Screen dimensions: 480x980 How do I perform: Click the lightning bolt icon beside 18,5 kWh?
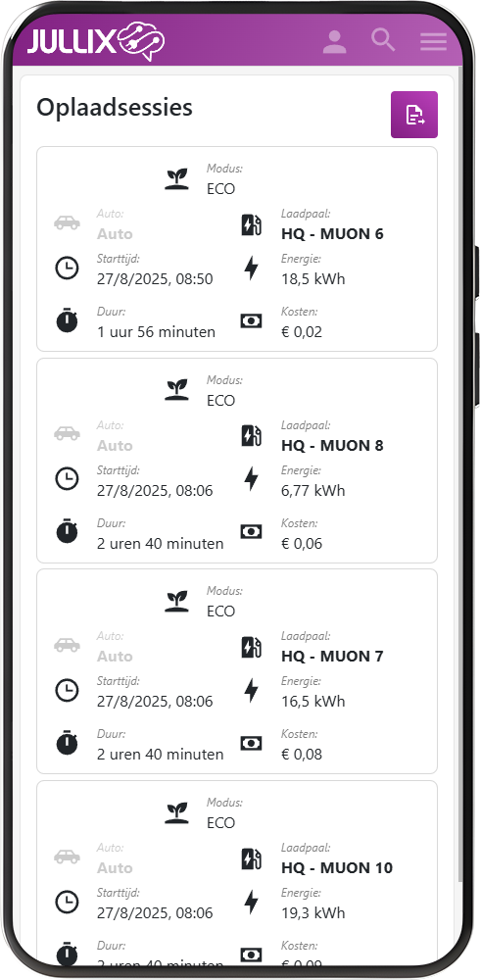pos(251,269)
